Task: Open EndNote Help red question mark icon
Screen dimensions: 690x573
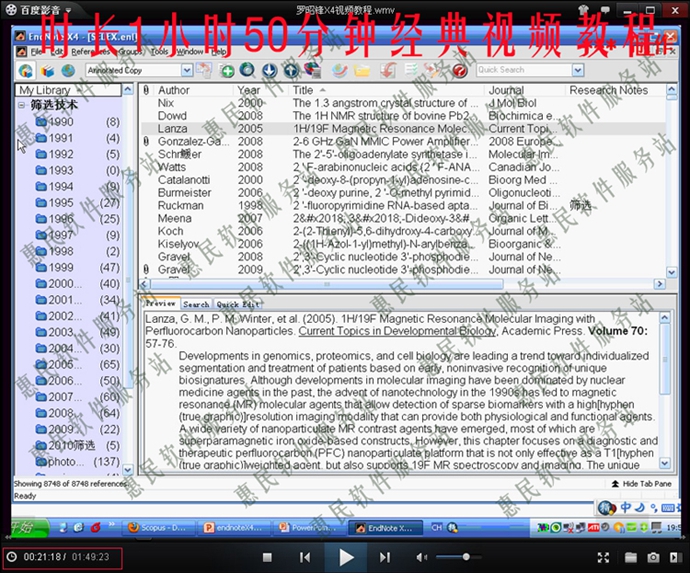Action: (x=459, y=70)
